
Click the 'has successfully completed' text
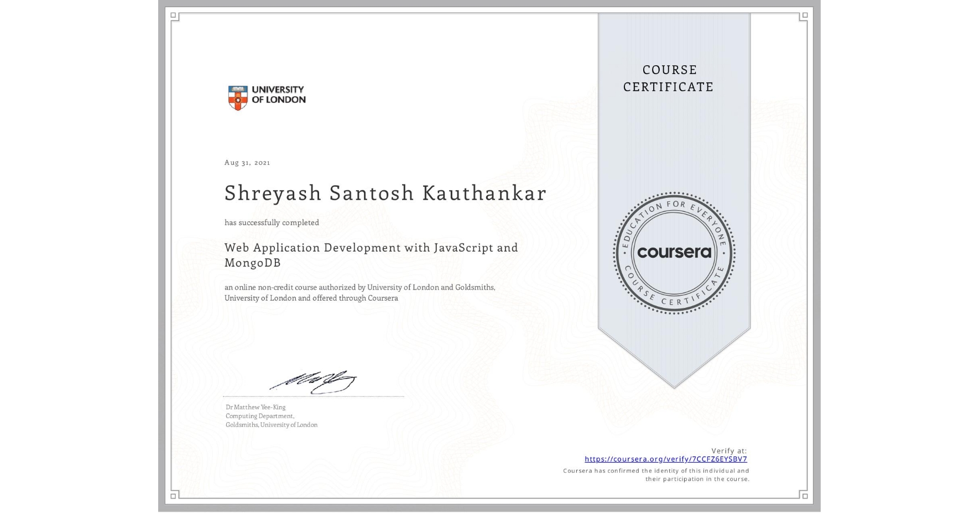272,222
